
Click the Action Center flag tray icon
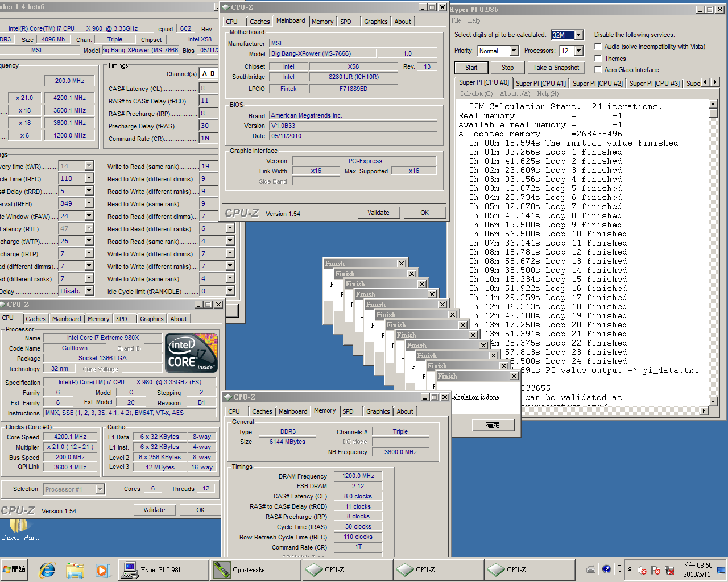pyautogui.click(x=656, y=569)
